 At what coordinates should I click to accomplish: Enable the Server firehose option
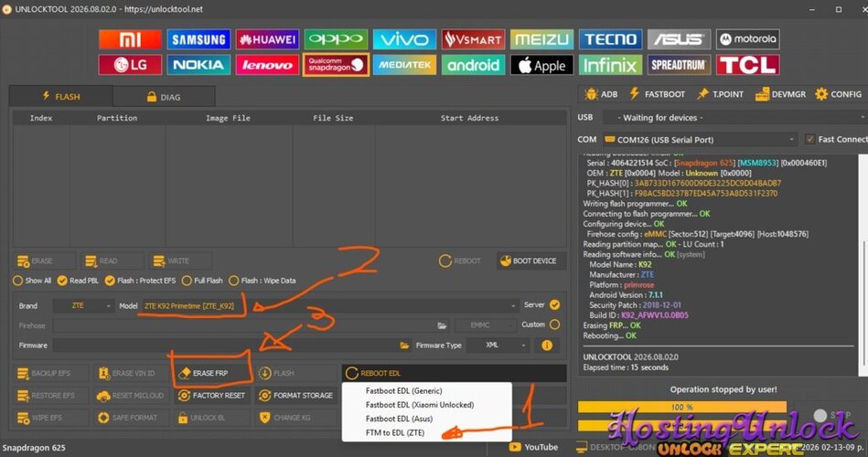point(554,305)
